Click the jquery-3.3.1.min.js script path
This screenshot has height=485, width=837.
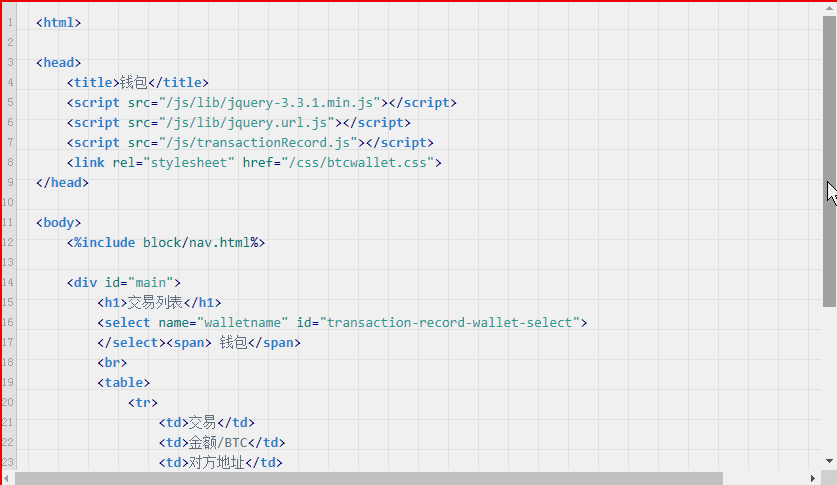270,102
